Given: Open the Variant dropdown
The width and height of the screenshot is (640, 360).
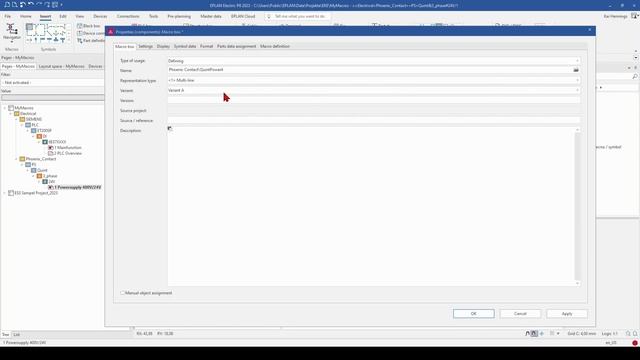Looking at the screenshot, I should point(577,90).
